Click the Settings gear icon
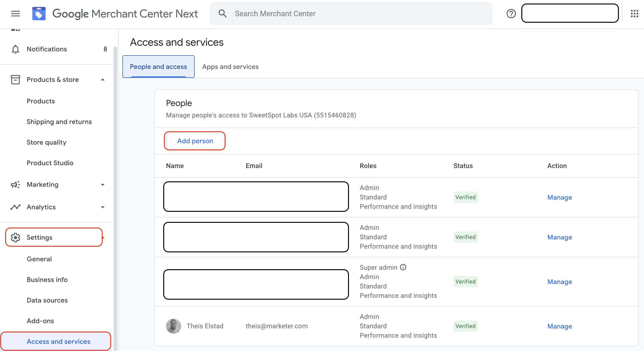This screenshot has width=644, height=351. pos(15,237)
